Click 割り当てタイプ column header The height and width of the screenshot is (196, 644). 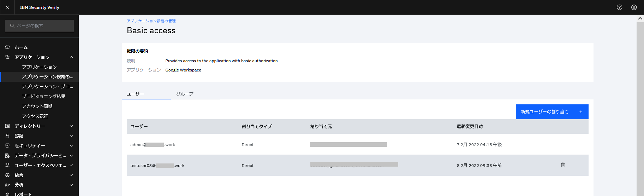pyautogui.click(x=257, y=126)
